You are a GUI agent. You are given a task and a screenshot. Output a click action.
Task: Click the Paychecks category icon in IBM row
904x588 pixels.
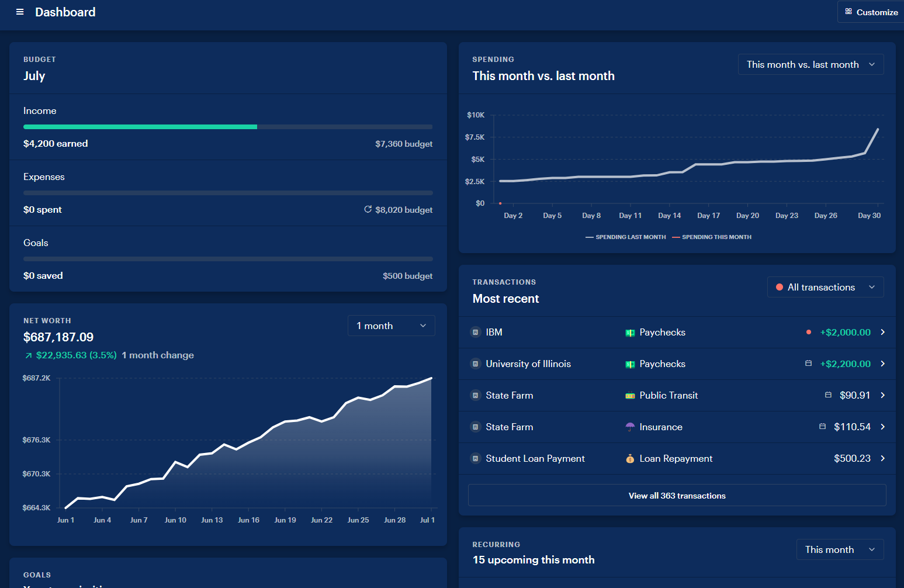(x=630, y=333)
